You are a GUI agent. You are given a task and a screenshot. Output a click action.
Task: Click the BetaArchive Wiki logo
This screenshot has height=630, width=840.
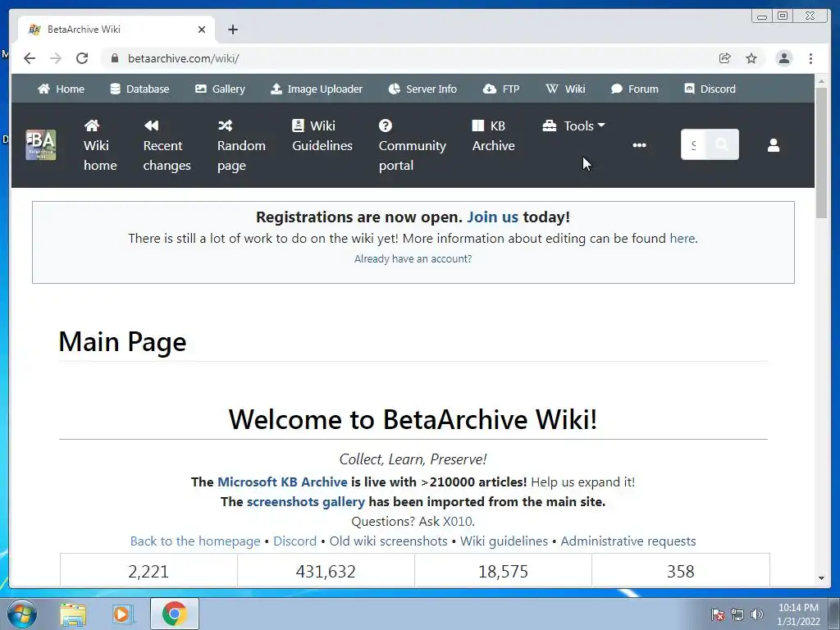(x=41, y=144)
